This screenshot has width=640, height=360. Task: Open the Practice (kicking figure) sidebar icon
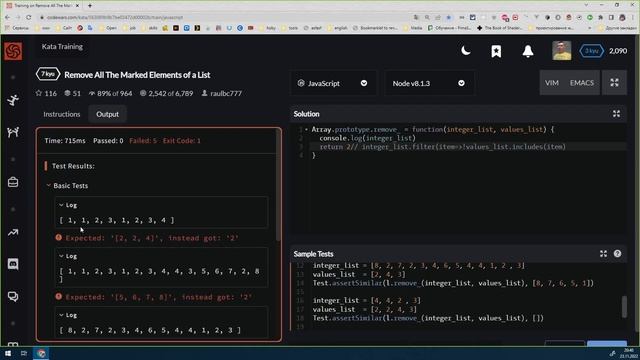click(x=13, y=100)
